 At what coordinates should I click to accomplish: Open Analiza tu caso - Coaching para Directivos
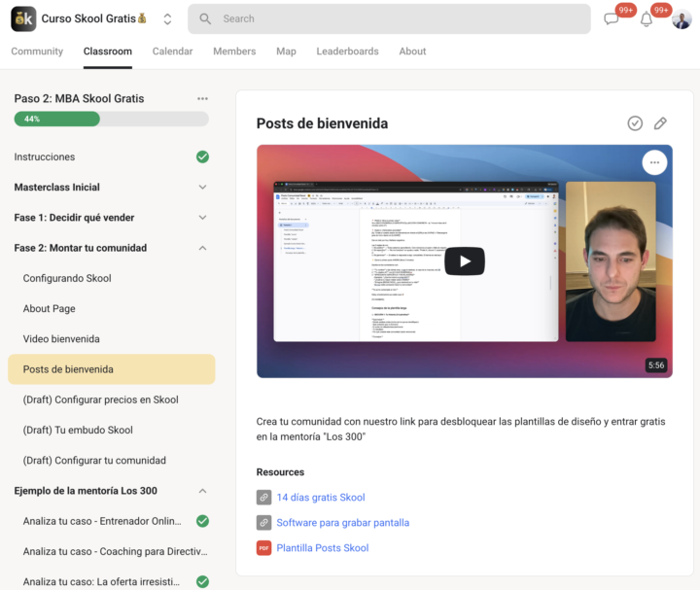point(115,552)
